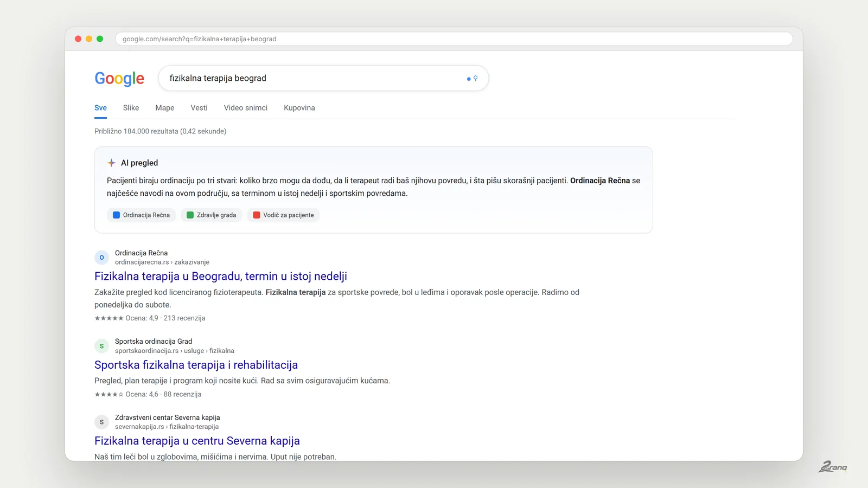This screenshot has width=868, height=488.
Task: Open the Sportska ordinacija Grad favicon
Action: (x=101, y=346)
